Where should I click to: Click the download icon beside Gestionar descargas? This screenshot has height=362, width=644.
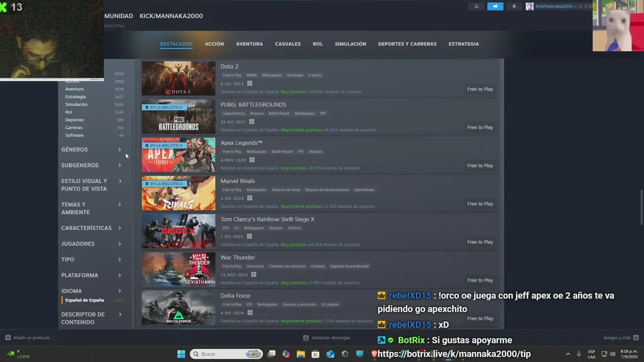[306, 338]
